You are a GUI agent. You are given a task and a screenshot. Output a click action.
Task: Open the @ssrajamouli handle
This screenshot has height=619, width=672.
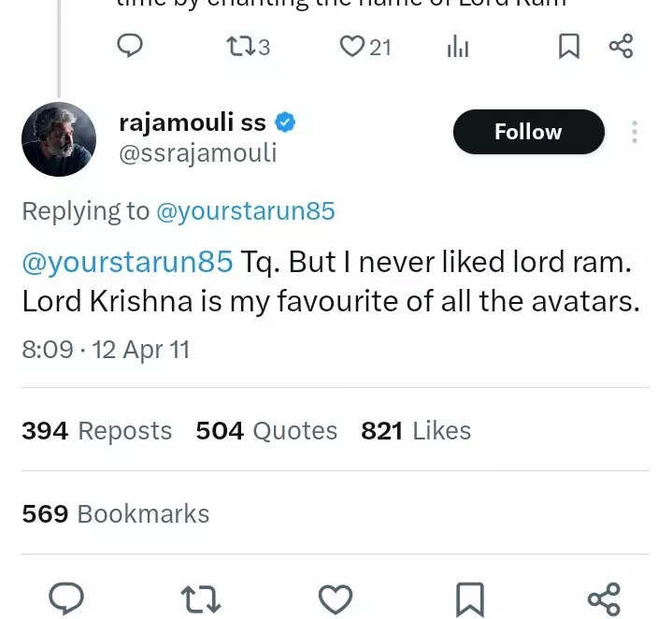pyautogui.click(x=198, y=153)
